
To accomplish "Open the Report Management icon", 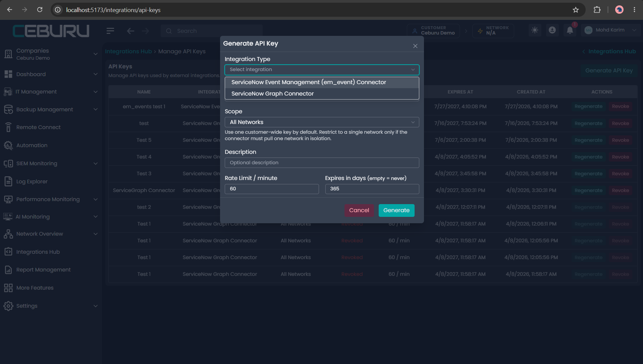I will click(8, 270).
